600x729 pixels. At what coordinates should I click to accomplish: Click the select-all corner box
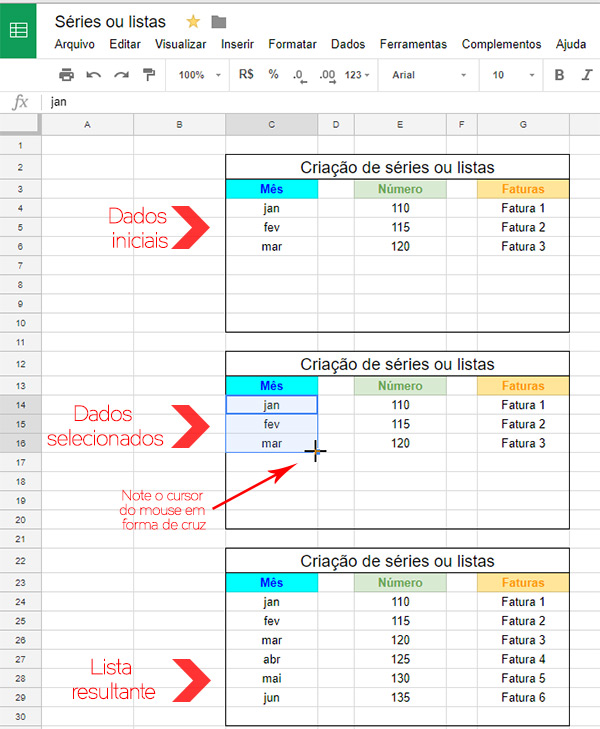click(20, 124)
